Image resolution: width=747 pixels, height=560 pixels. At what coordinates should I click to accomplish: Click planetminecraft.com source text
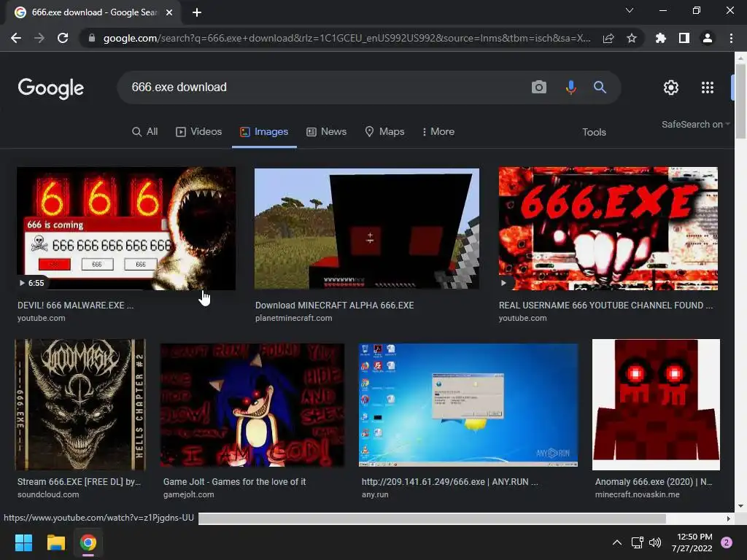pos(293,318)
